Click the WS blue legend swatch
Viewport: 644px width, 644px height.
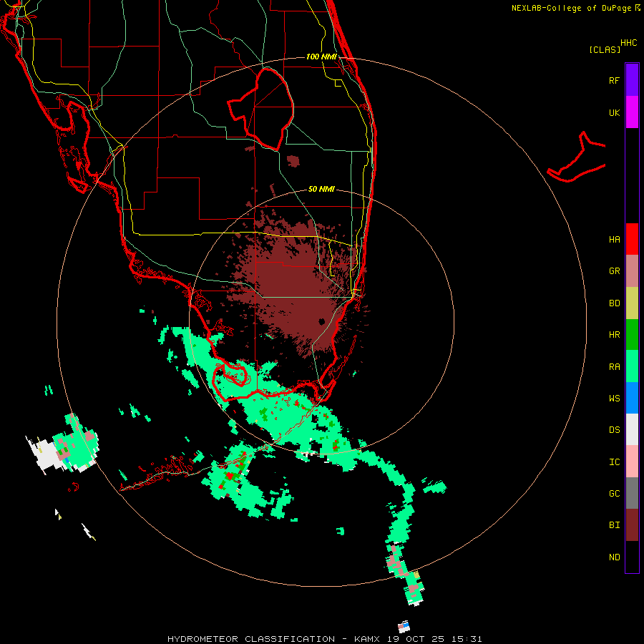tap(632, 398)
